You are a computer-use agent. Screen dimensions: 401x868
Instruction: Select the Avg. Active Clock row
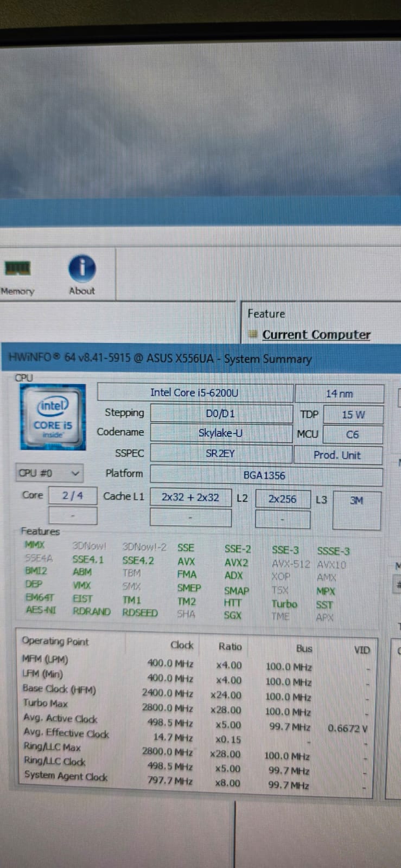click(x=195, y=722)
